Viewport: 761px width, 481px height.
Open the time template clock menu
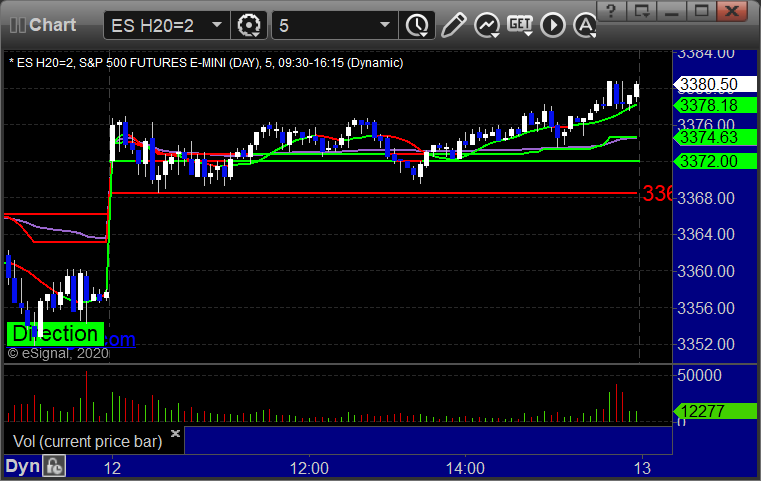[x=417, y=25]
